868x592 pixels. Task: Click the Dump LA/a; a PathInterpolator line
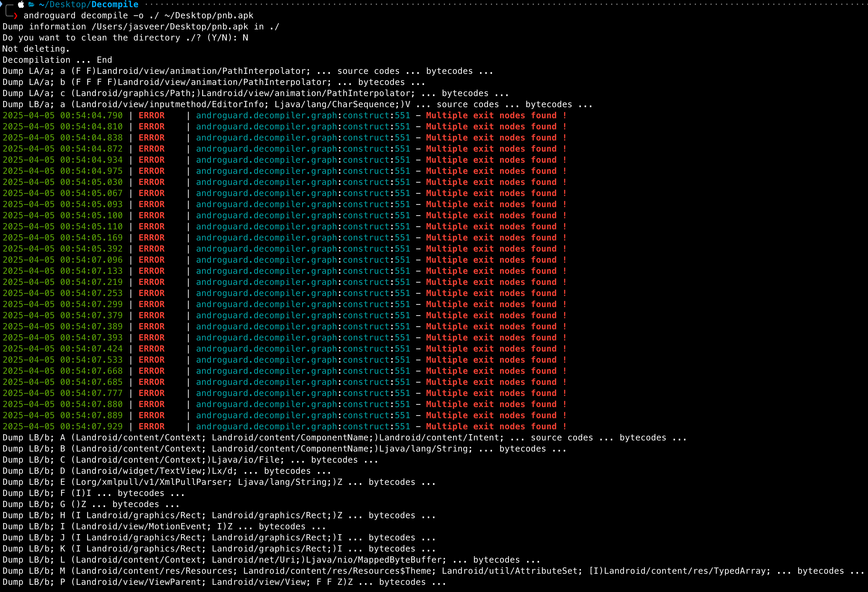248,71
